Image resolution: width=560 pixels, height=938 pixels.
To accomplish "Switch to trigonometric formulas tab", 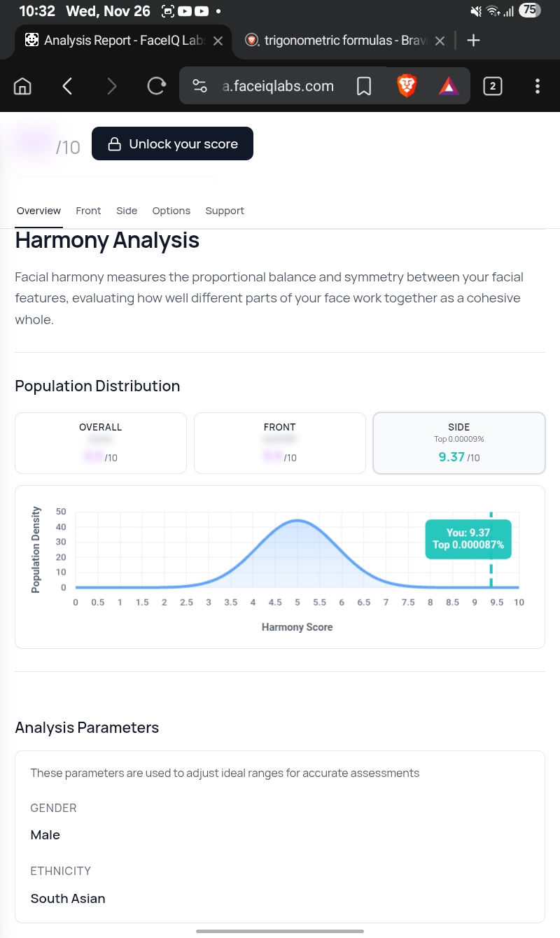I will [x=339, y=41].
